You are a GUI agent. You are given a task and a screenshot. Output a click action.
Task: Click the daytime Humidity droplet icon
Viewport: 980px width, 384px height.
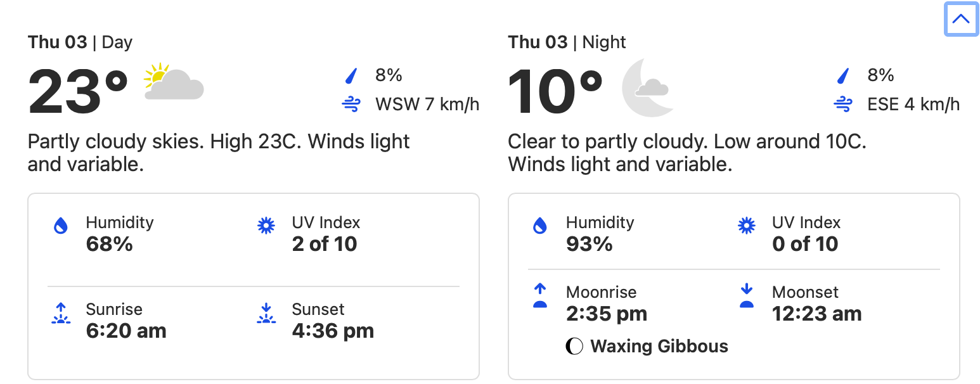pos(61,226)
